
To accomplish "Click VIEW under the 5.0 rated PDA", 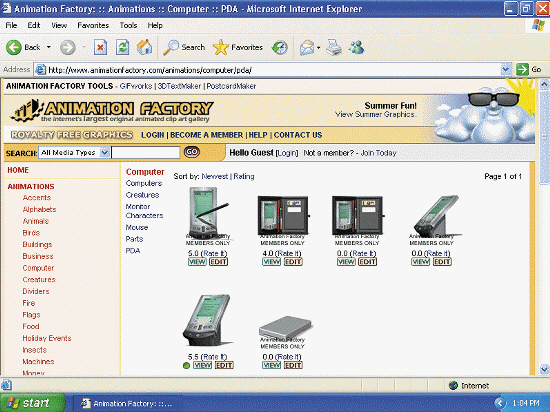I will click(197, 262).
